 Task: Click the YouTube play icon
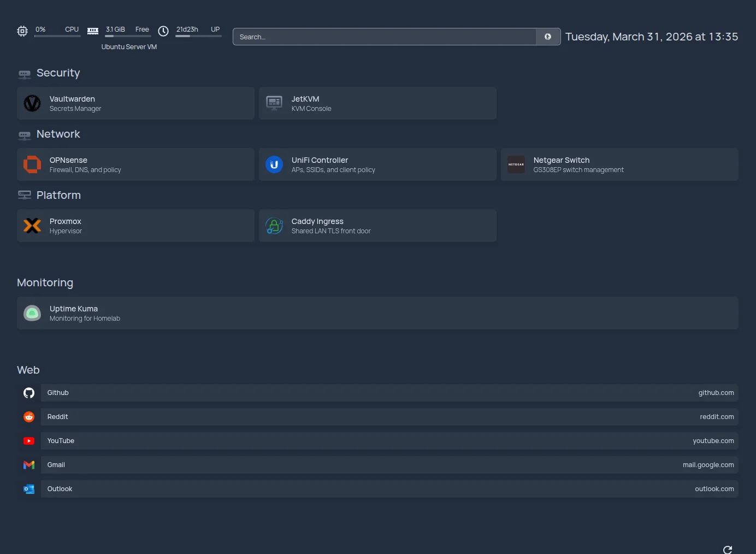(x=28, y=441)
